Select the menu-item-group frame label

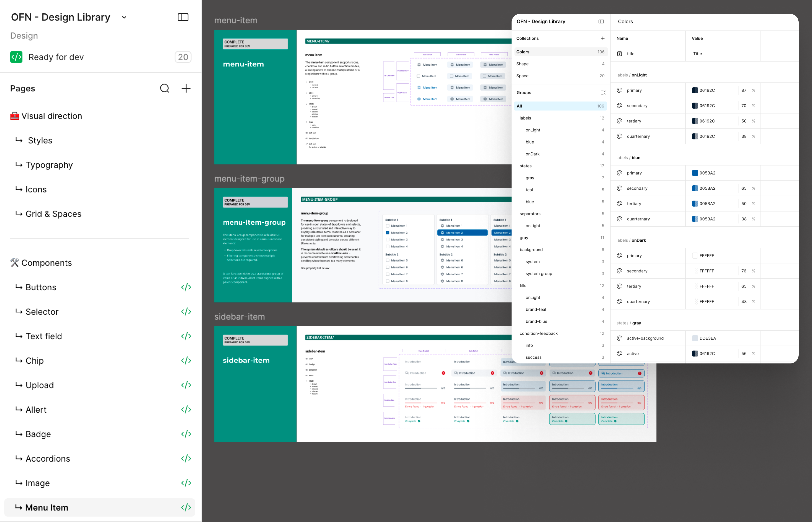pyautogui.click(x=249, y=179)
